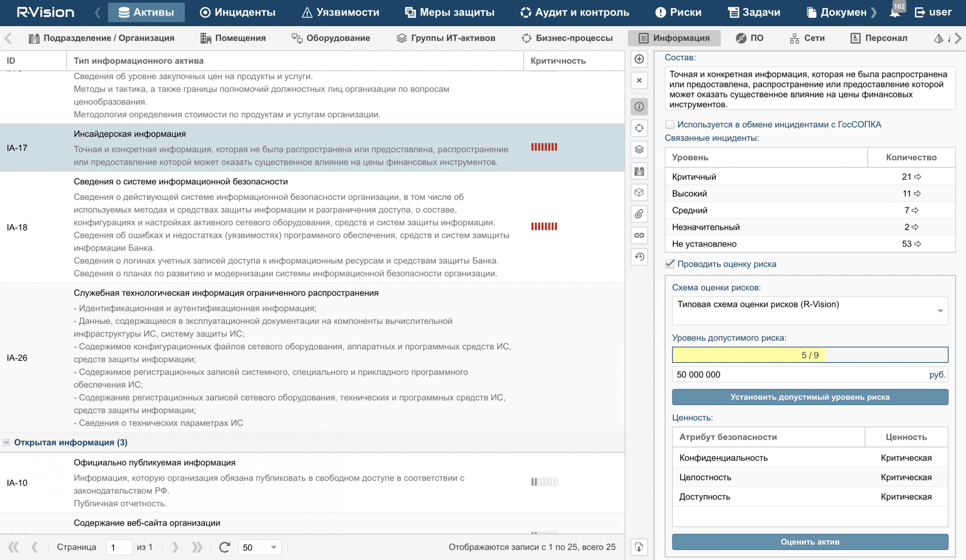Click the layers IT asset groups sidebar icon
This screenshot has height=560, width=966.
[639, 150]
